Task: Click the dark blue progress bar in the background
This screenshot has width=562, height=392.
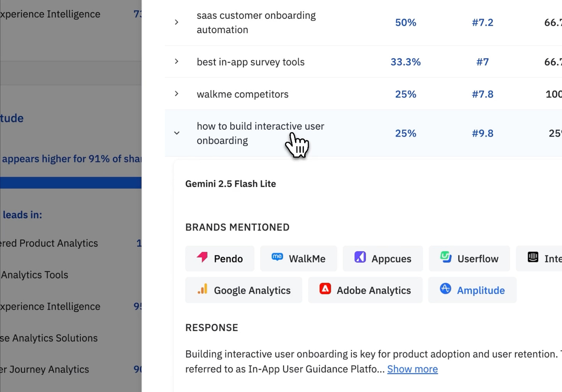Action: click(x=71, y=182)
